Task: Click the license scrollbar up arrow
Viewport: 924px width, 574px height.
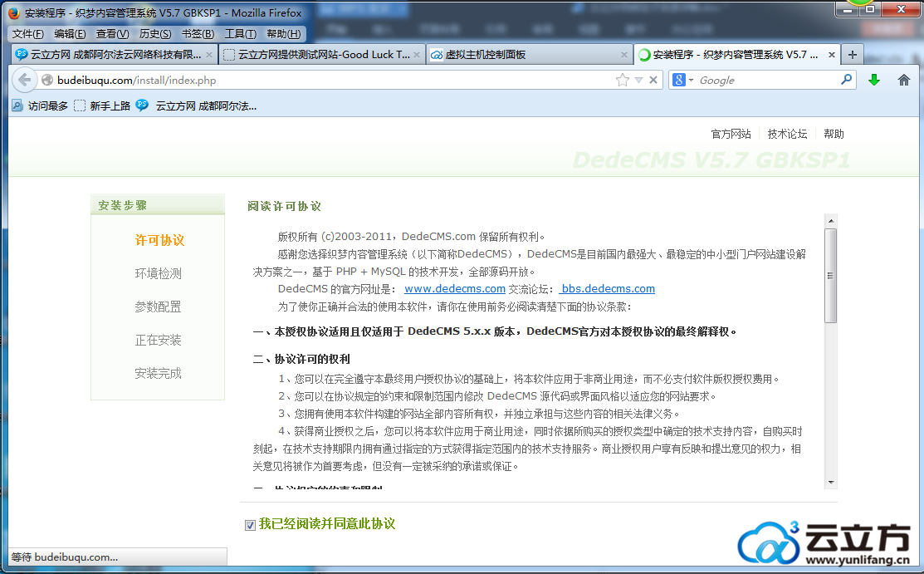Action: [831, 221]
